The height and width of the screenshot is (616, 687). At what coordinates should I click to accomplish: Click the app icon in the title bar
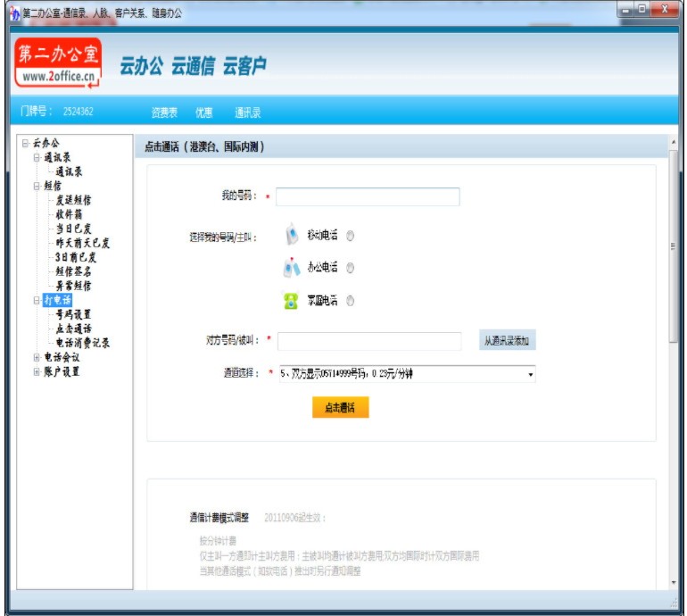(15, 13)
